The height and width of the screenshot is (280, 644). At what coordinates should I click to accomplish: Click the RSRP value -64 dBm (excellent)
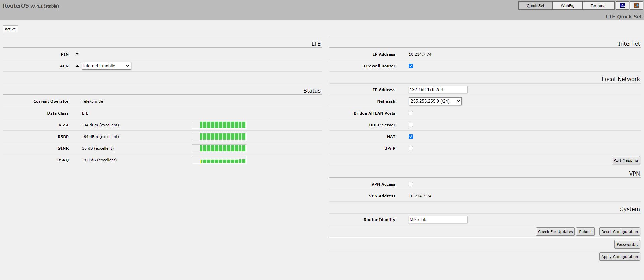pyautogui.click(x=100, y=137)
